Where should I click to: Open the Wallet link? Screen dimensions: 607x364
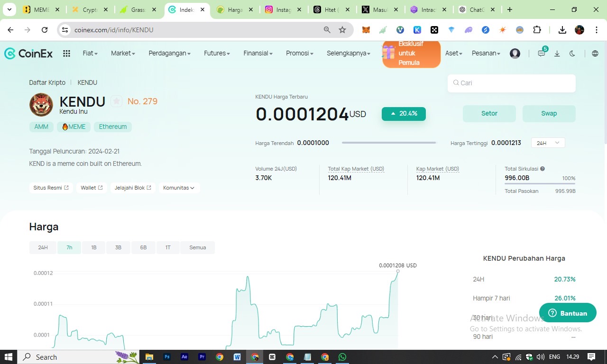92,188
